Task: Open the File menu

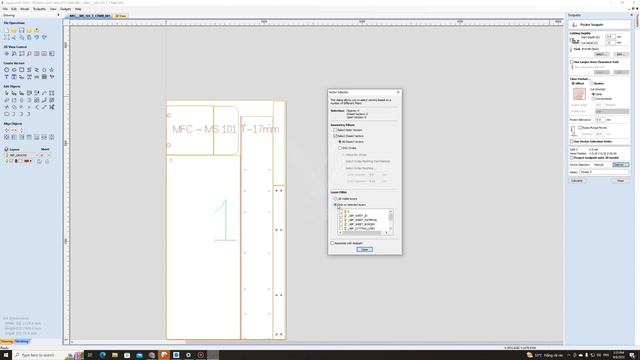Action: pos(5,9)
